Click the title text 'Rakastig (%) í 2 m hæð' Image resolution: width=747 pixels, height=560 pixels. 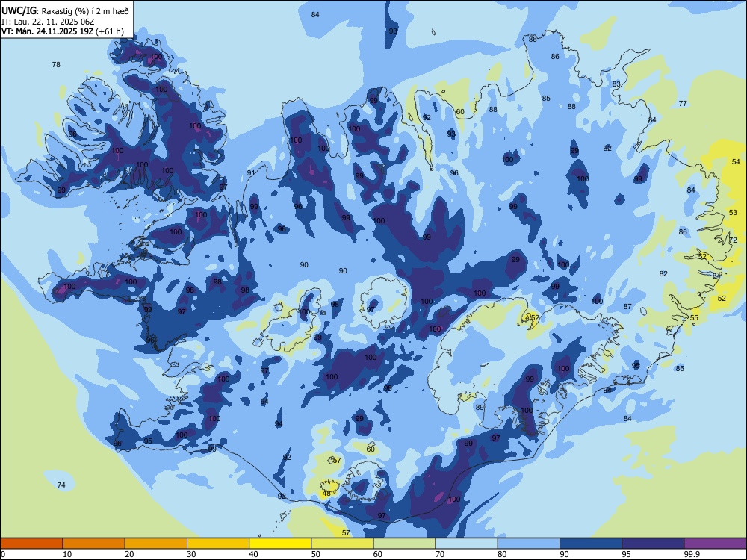[86, 10]
